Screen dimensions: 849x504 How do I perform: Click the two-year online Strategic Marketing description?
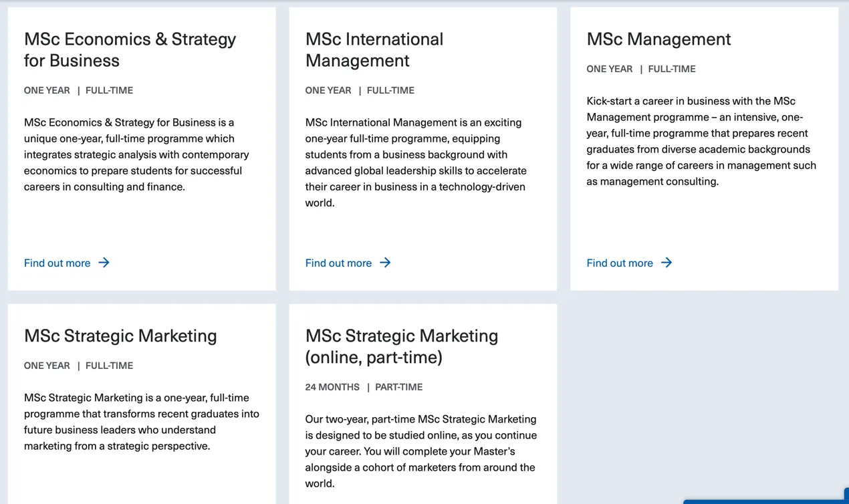[420, 451]
